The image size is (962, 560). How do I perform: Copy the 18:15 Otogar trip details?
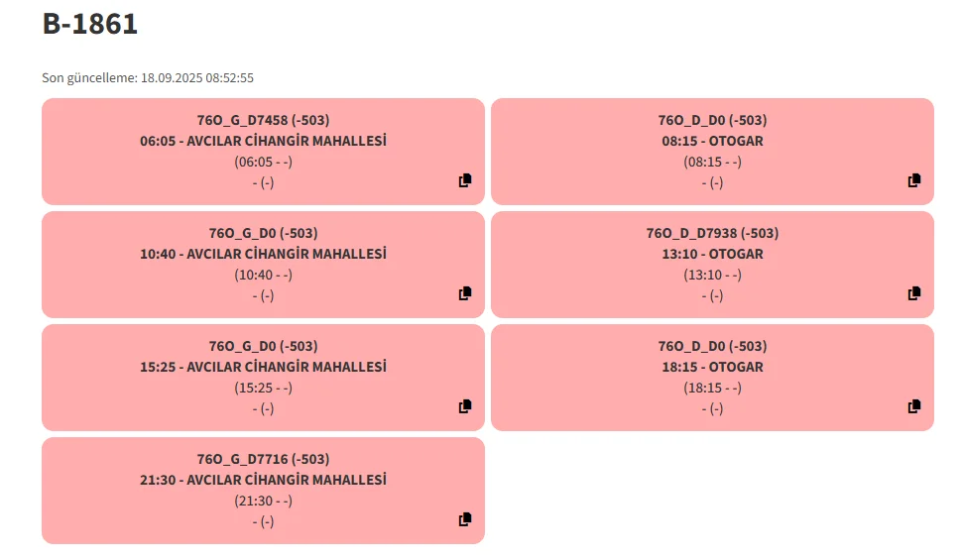[x=914, y=406]
